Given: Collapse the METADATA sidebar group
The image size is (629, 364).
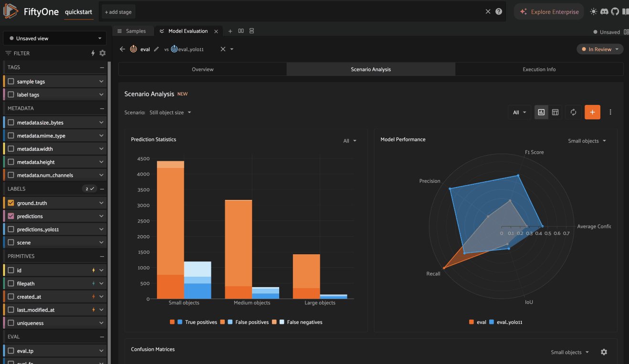Looking at the screenshot, I should click(102, 109).
